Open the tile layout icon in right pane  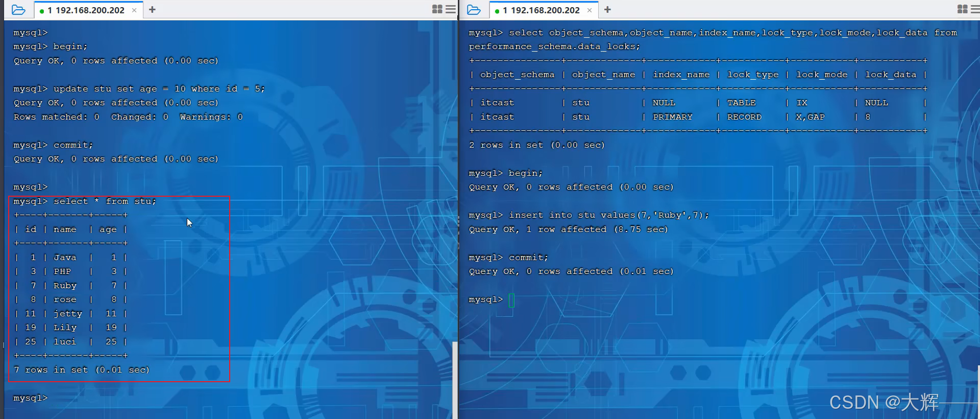coord(963,9)
